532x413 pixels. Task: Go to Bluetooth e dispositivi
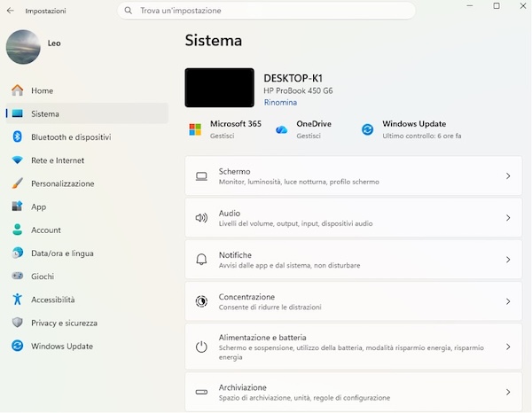coord(71,137)
